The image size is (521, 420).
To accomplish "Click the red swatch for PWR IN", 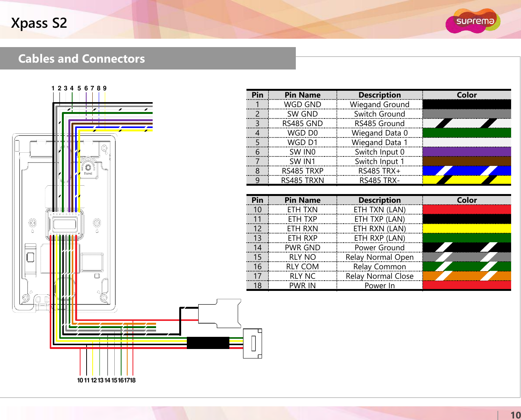I will tap(467, 285).
